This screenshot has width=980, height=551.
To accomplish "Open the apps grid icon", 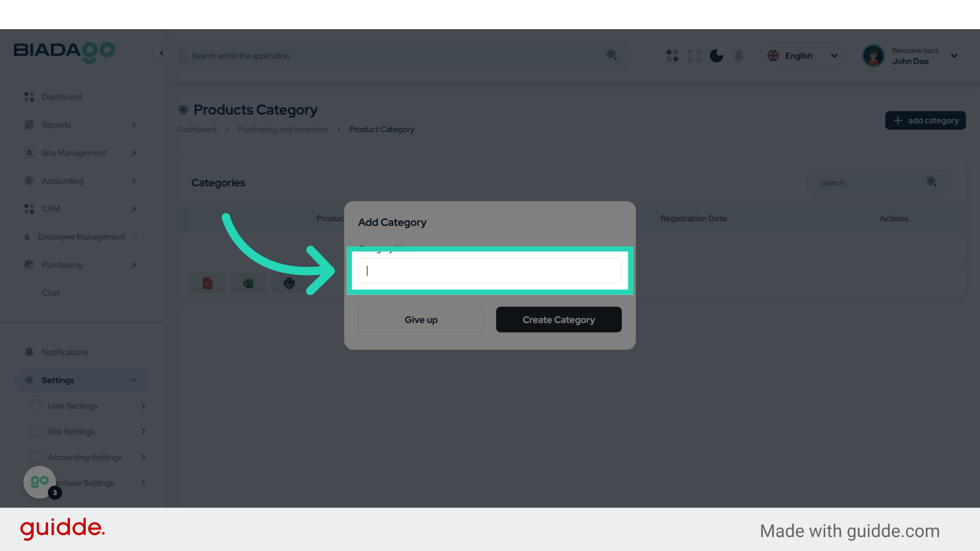I will coord(672,56).
